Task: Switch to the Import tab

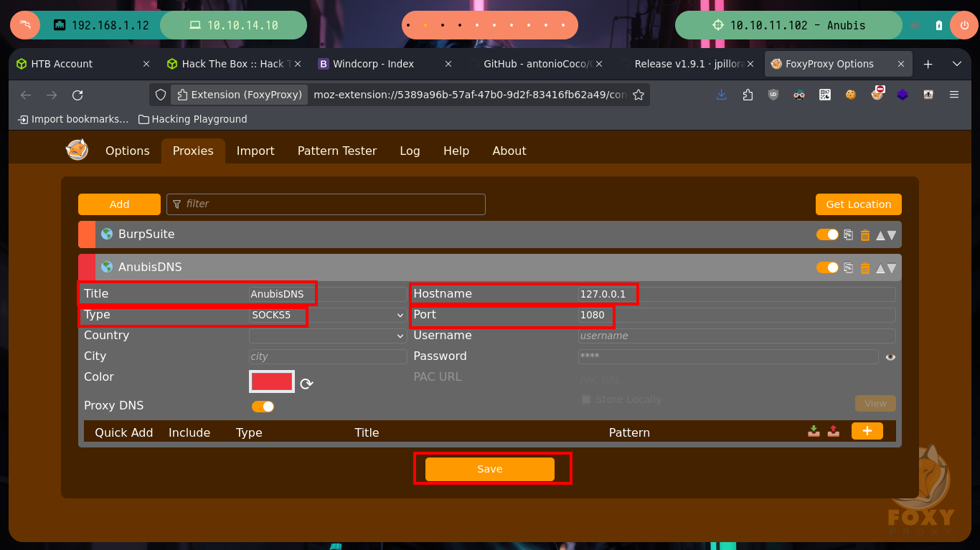Action: 255,151
